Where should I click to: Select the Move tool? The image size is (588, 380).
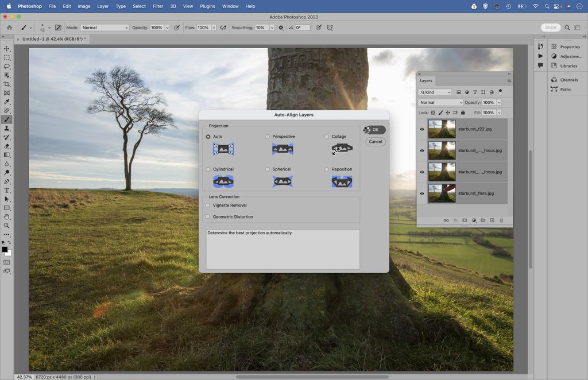point(7,49)
